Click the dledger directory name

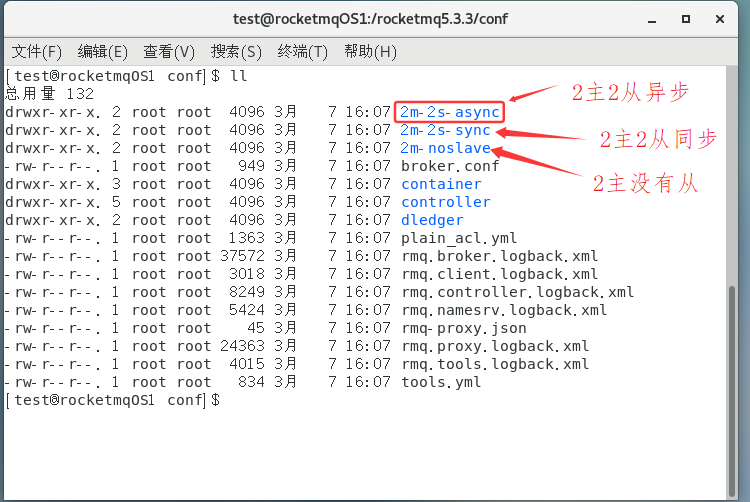tap(432, 220)
